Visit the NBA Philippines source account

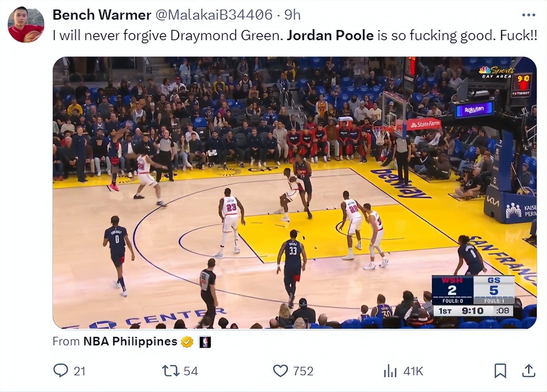130,342
